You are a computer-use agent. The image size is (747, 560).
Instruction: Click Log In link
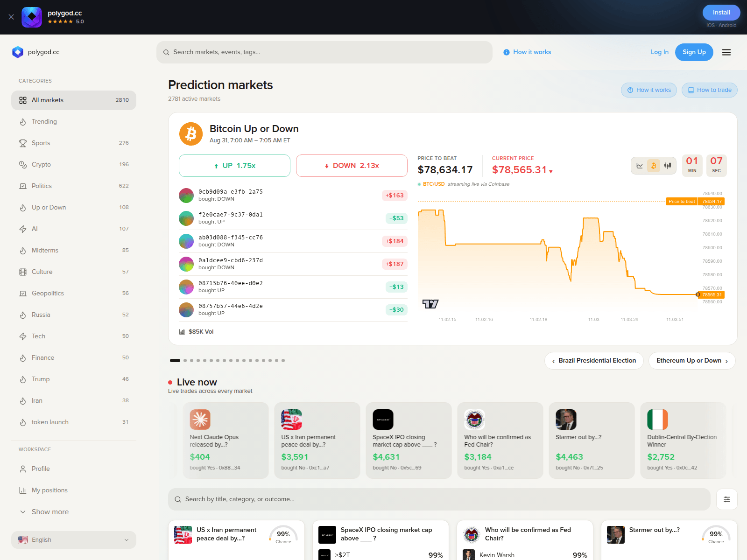click(x=659, y=52)
